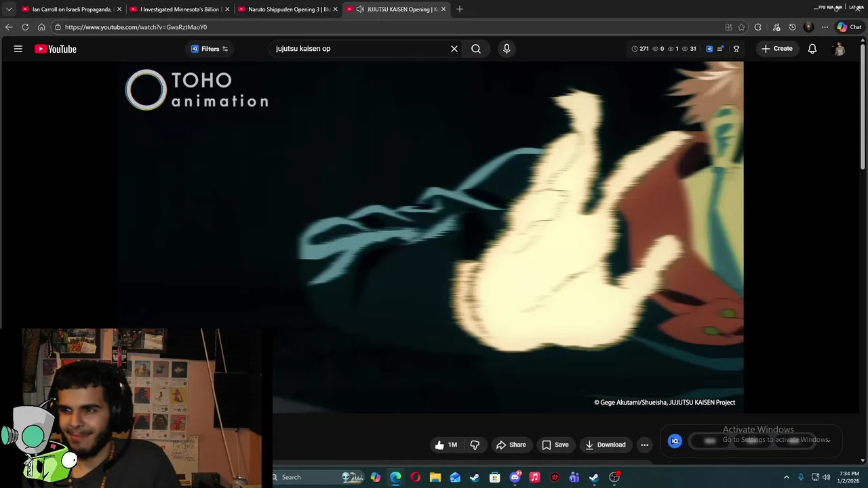Viewport: 868px width, 488px height.
Task: Share the video
Action: coord(511,445)
